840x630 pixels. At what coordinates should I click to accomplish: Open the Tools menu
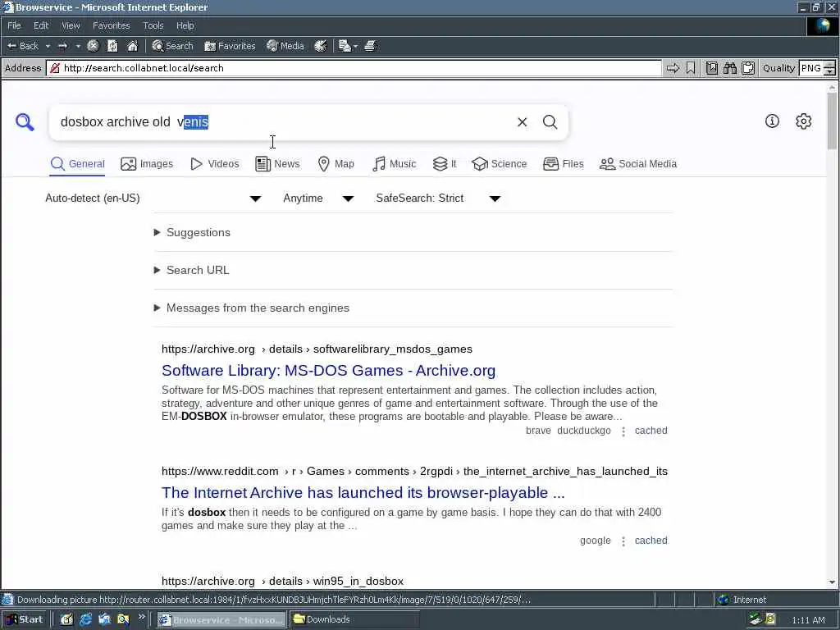(x=153, y=25)
